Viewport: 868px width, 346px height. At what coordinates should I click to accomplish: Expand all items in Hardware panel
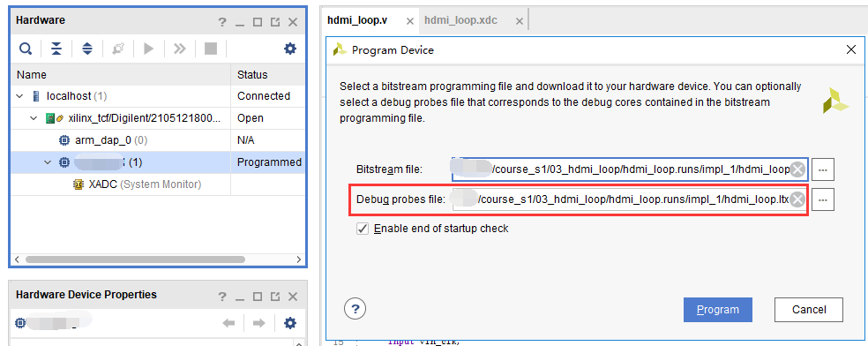(87, 49)
